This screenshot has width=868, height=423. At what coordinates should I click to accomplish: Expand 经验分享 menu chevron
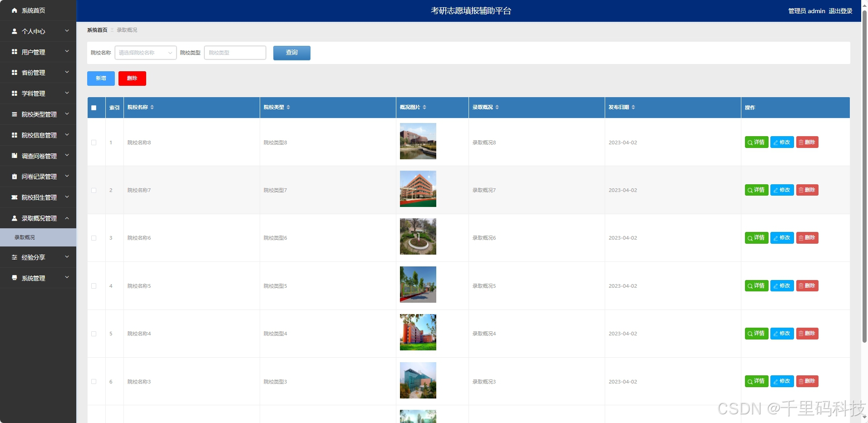point(67,257)
